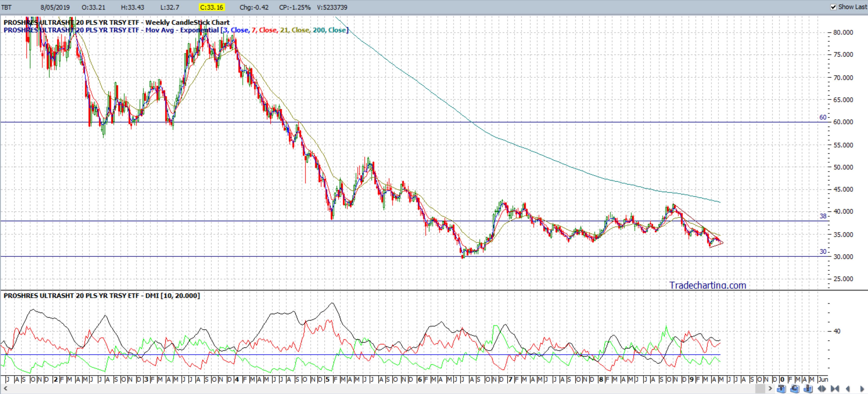The image size is (868, 394).
Task: Click the single left arrow scroll icon
Action: tap(848, 389)
